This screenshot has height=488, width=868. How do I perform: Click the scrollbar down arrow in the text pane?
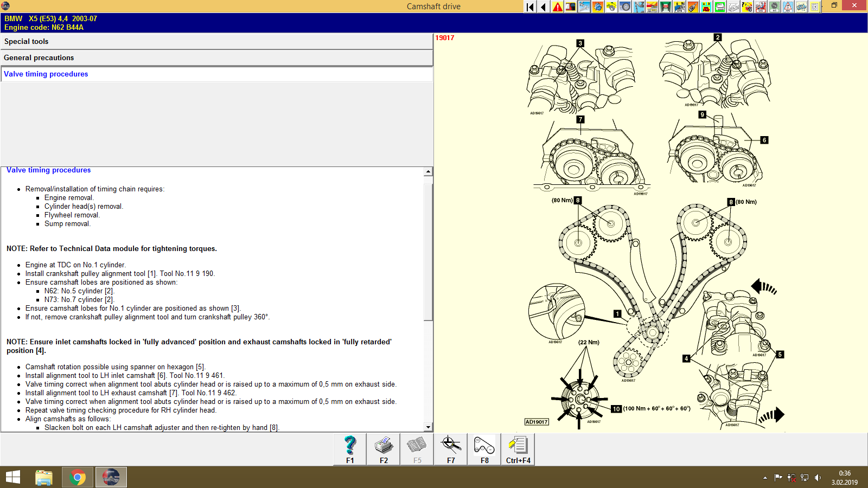(429, 426)
